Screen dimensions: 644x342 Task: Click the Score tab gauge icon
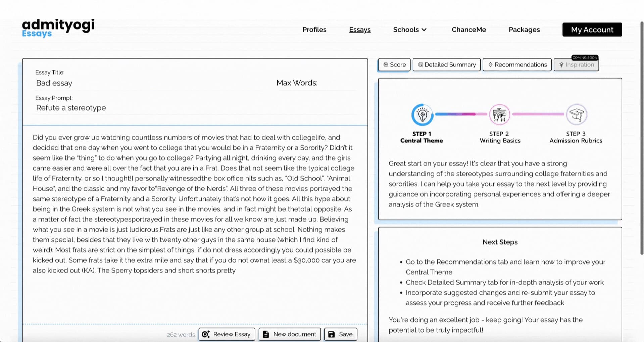[386, 65]
